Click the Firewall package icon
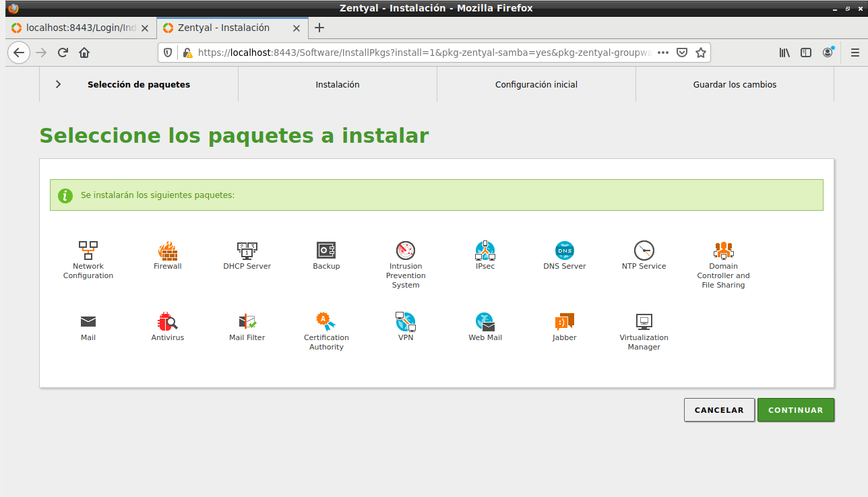 click(x=168, y=251)
